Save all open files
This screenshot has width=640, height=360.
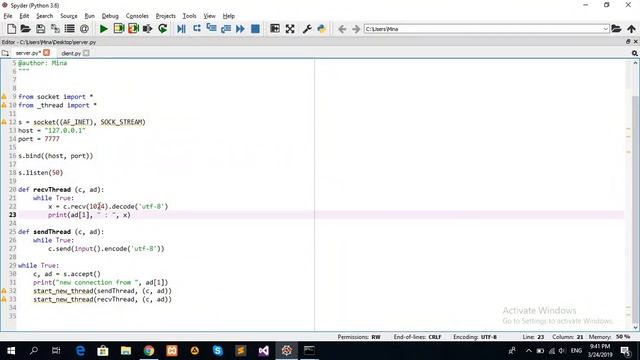(55, 29)
